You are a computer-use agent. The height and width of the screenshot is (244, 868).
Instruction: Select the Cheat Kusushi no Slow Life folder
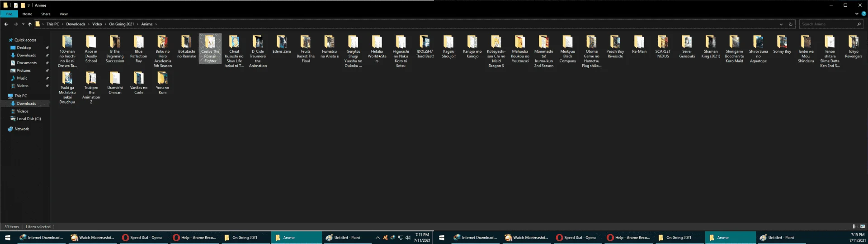(234, 52)
